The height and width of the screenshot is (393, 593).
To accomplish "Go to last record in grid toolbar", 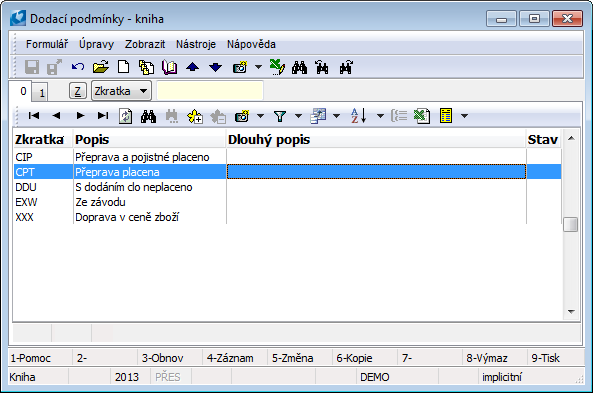I will pos(103,116).
